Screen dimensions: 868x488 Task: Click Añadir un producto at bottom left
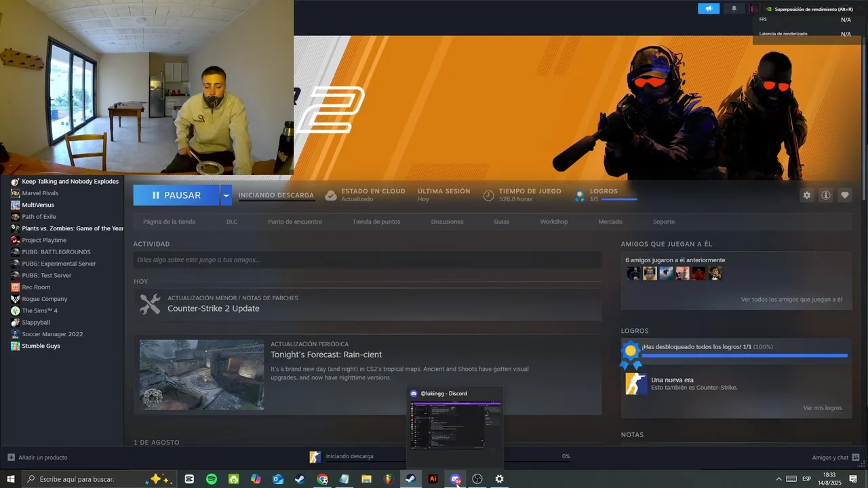coord(37,457)
